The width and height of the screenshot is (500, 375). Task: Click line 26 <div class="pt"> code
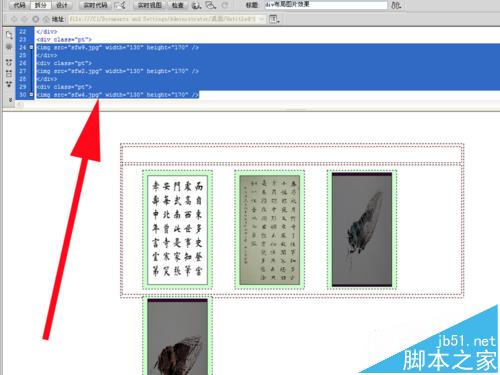[64, 63]
